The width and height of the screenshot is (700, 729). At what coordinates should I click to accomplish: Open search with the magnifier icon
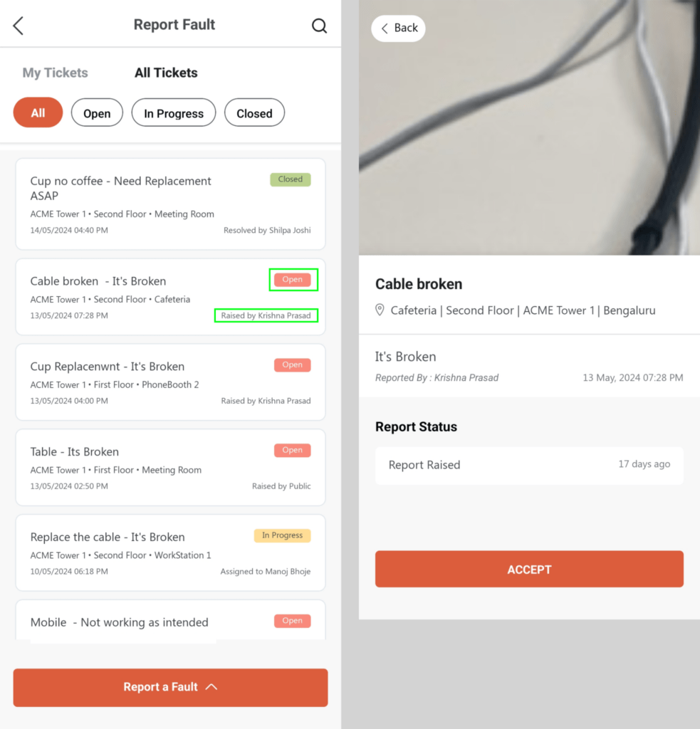(319, 26)
